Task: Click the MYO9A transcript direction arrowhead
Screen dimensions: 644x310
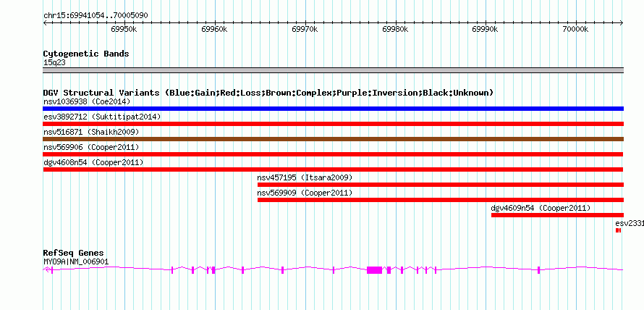Action: pyautogui.click(x=47, y=269)
